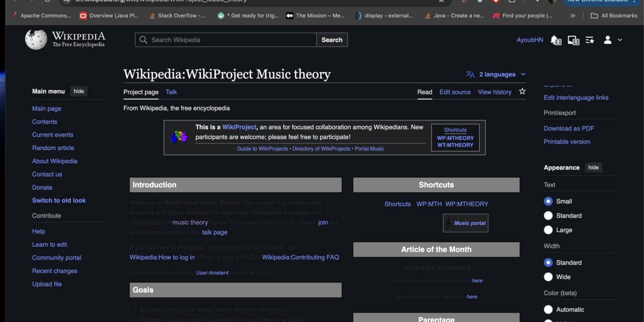Viewport: 644px width, 322px height.
Task: Open Help link in Contribute
Action: tap(39, 231)
